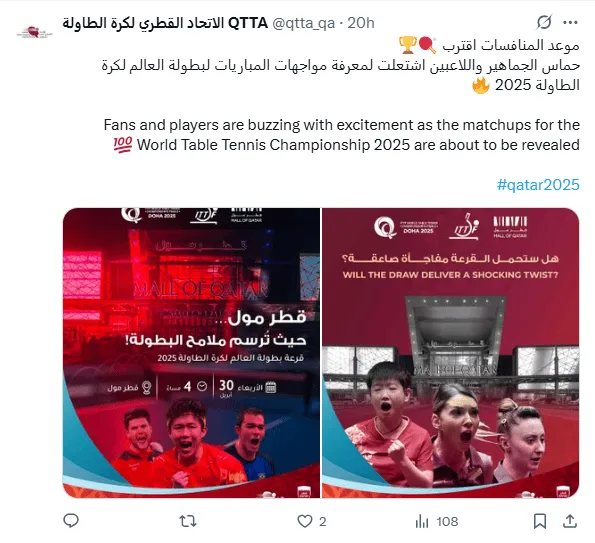
Task: Like the post with the heart icon
Action: coord(305,521)
